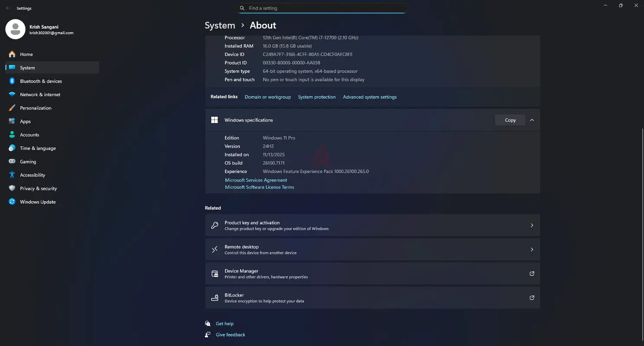Collapse the Windows specifications section
The image size is (644, 346).
(x=532, y=120)
